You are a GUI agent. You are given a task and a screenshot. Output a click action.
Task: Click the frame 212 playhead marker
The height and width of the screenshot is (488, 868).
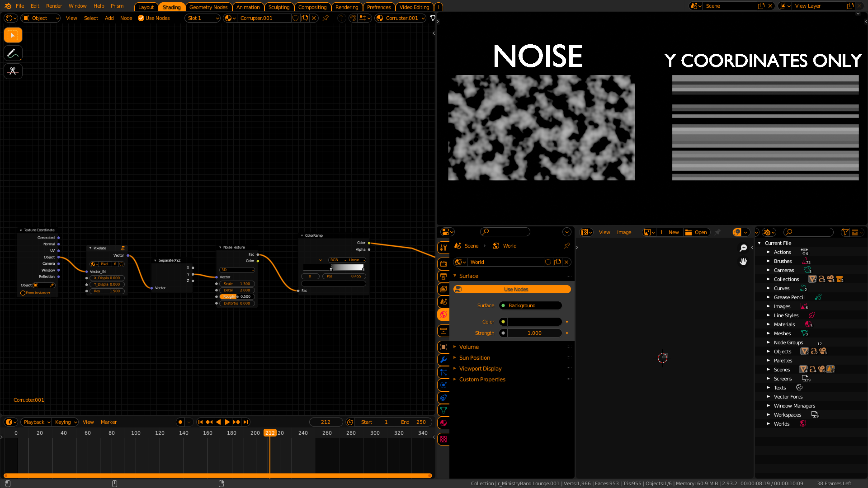[270, 433]
